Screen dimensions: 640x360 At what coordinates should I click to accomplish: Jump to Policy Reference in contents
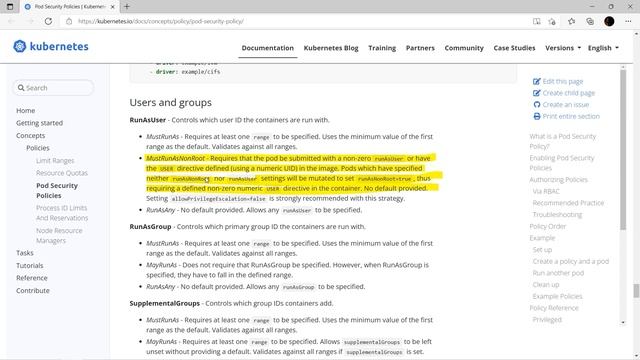tap(554, 308)
